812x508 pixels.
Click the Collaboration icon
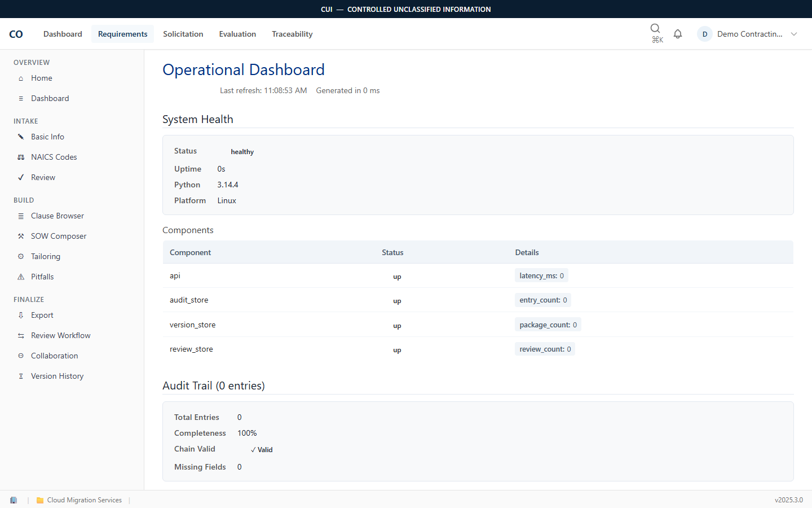[x=21, y=356]
